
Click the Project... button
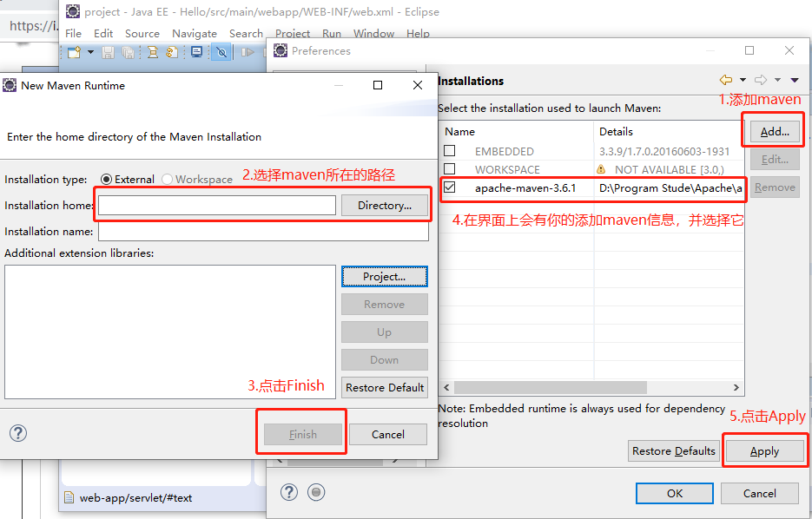coord(384,276)
